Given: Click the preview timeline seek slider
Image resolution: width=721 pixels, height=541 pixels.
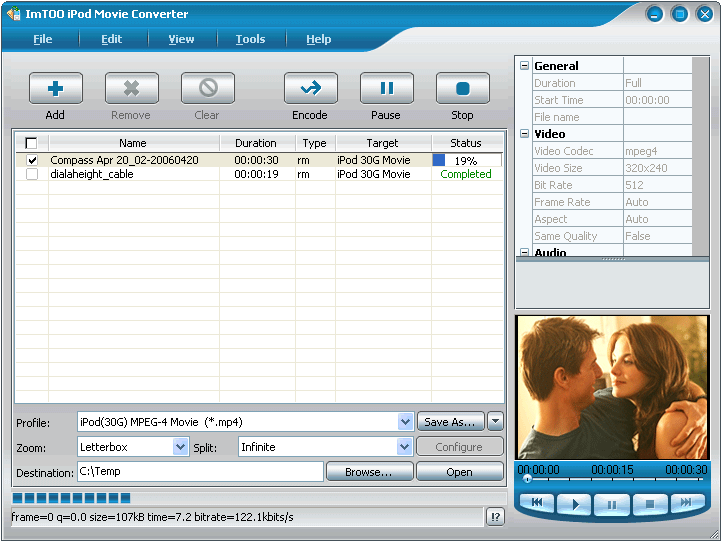Looking at the screenshot, I should 612,479.
